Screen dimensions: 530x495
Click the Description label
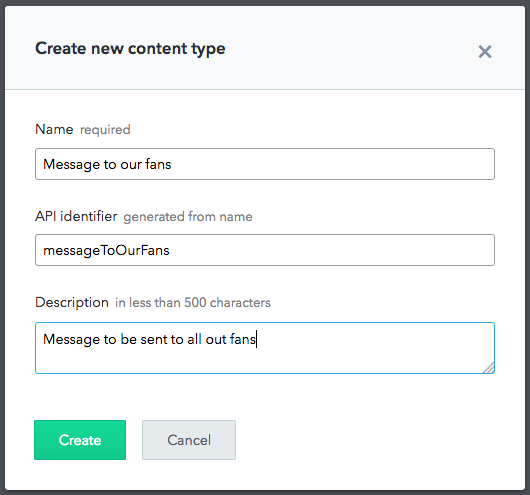pos(72,302)
